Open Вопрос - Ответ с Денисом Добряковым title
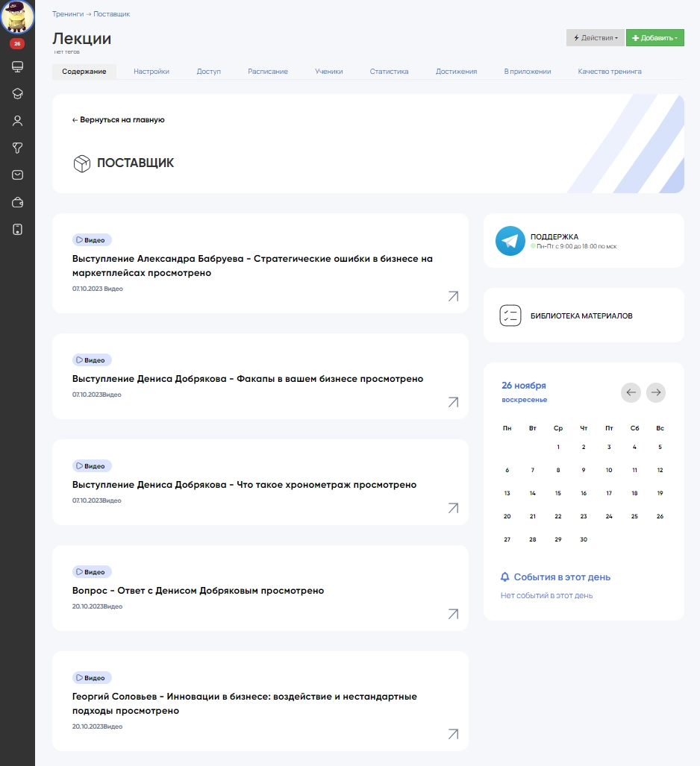 click(x=198, y=591)
